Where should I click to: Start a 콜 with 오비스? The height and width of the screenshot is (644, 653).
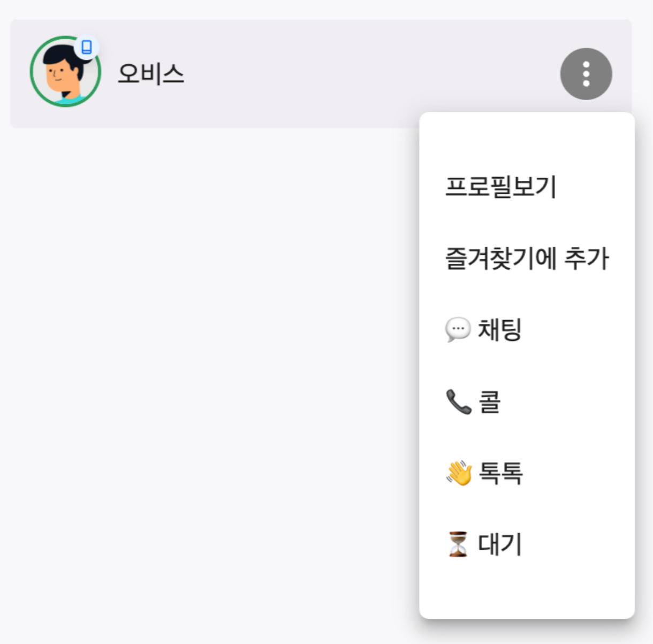[x=489, y=401]
